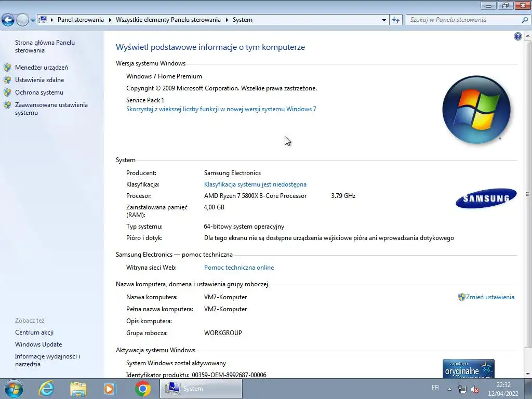This screenshot has width=532, height=399.
Task: Select first VM7-Komputer computer name value
Action: [225, 297]
